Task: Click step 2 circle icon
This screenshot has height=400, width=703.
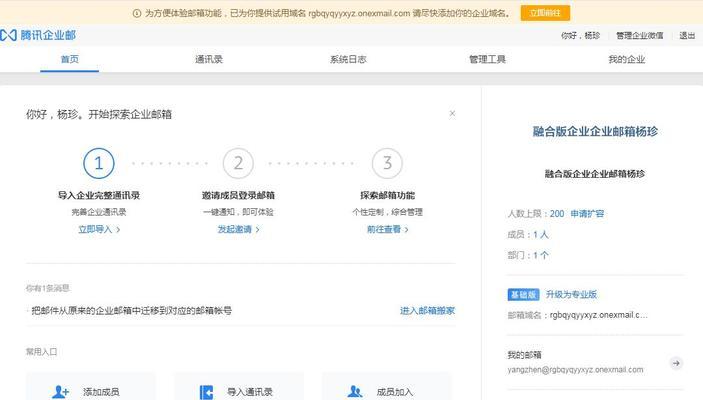Action: point(238,163)
